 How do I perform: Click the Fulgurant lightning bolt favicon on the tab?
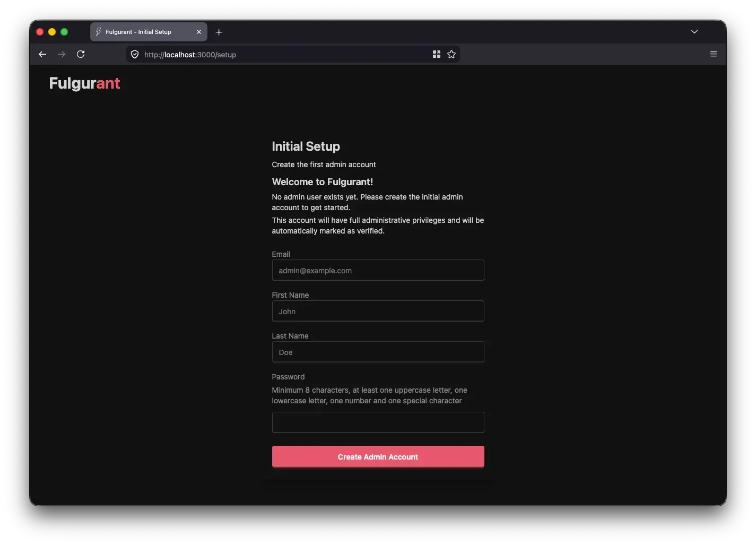[98, 32]
